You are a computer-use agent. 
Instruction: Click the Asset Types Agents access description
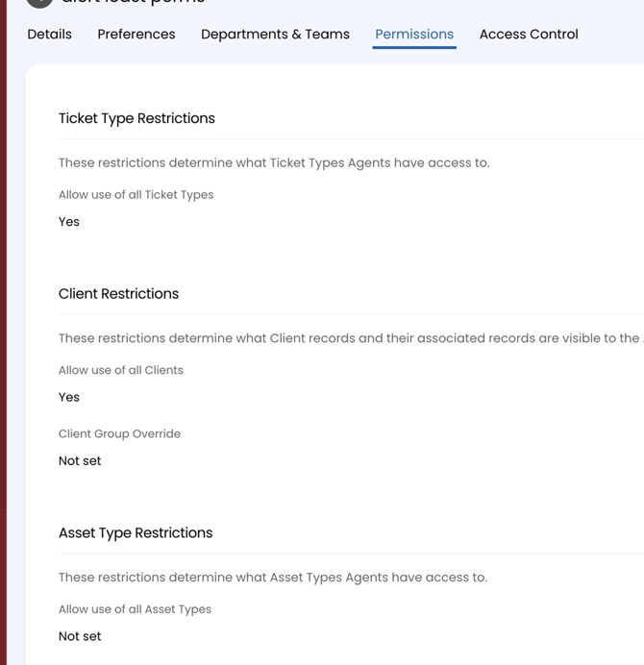(x=273, y=578)
